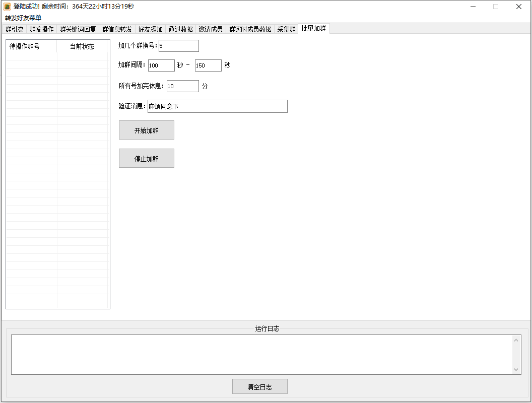This screenshot has width=532, height=403.
Task: Switch to the 通过数据 tab
Action: click(180, 29)
